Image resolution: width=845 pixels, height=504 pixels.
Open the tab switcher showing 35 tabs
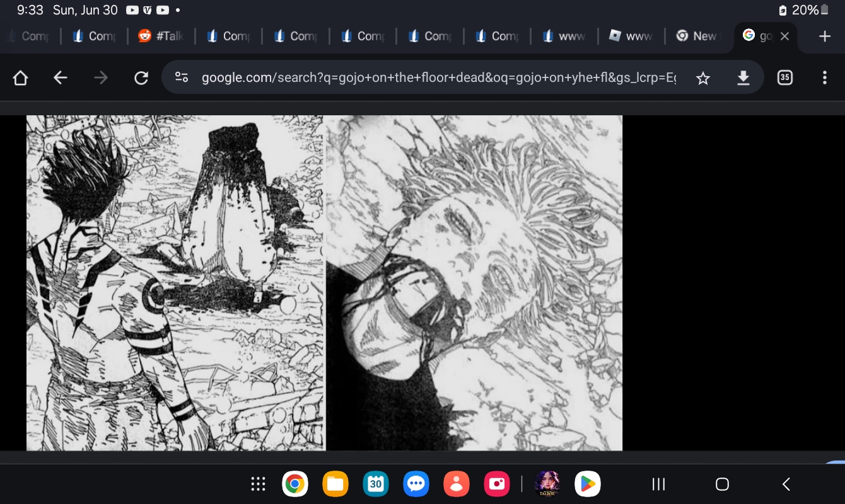[784, 77]
